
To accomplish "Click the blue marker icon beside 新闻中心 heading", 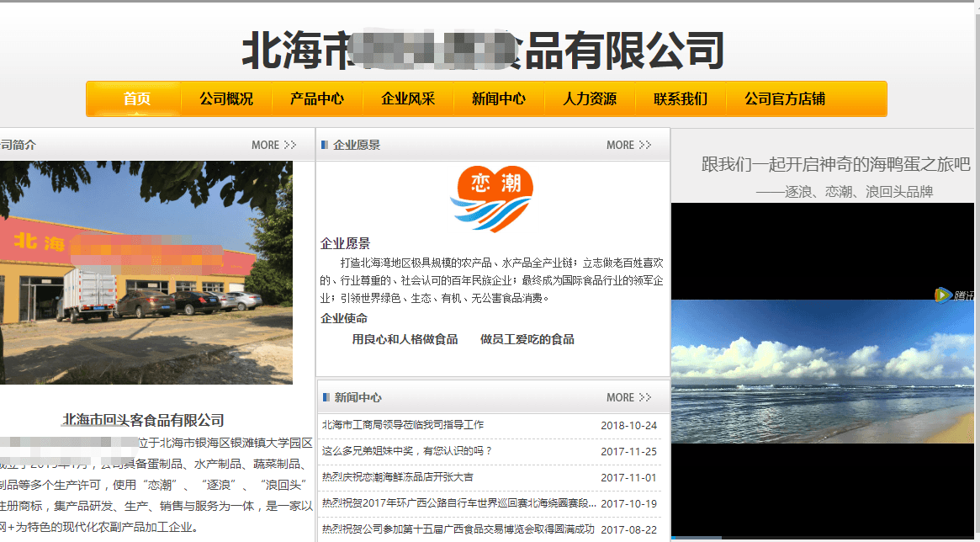I will tap(325, 397).
